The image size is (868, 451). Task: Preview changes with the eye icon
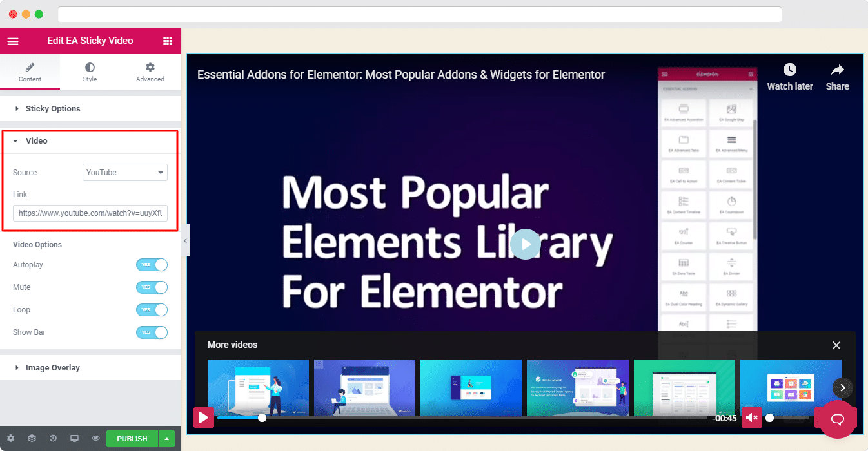click(x=95, y=439)
